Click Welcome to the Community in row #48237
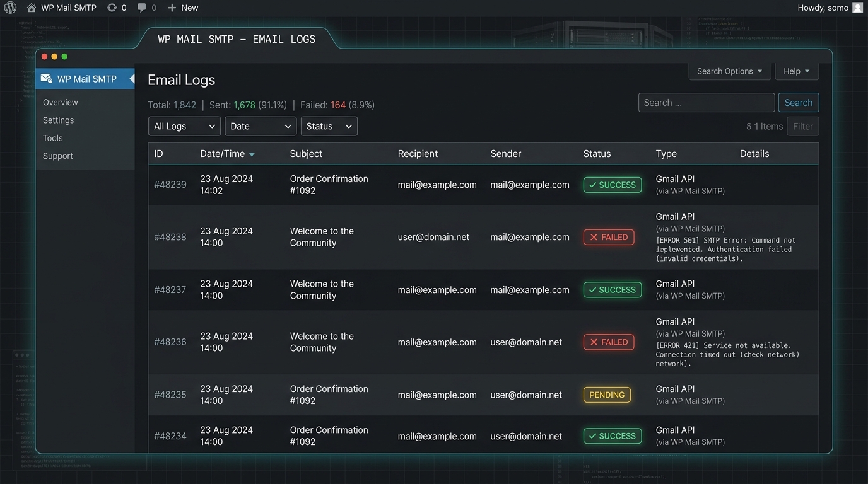868x484 pixels. click(x=322, y=290)
